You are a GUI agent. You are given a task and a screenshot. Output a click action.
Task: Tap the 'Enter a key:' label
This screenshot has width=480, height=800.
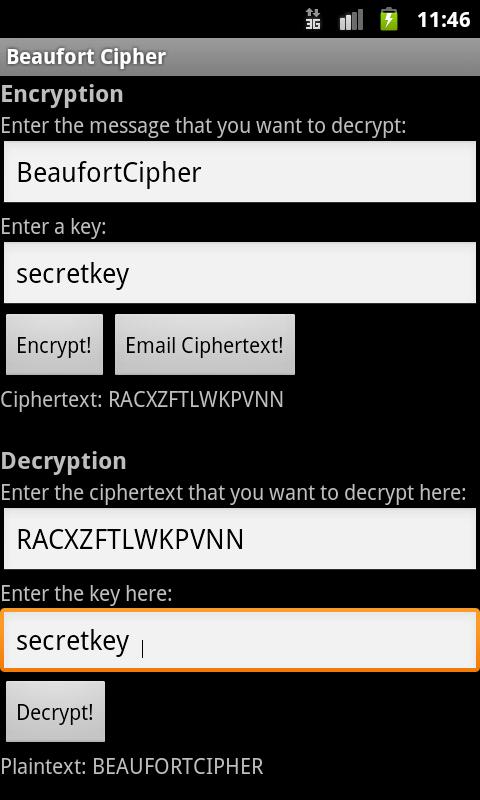53,227
